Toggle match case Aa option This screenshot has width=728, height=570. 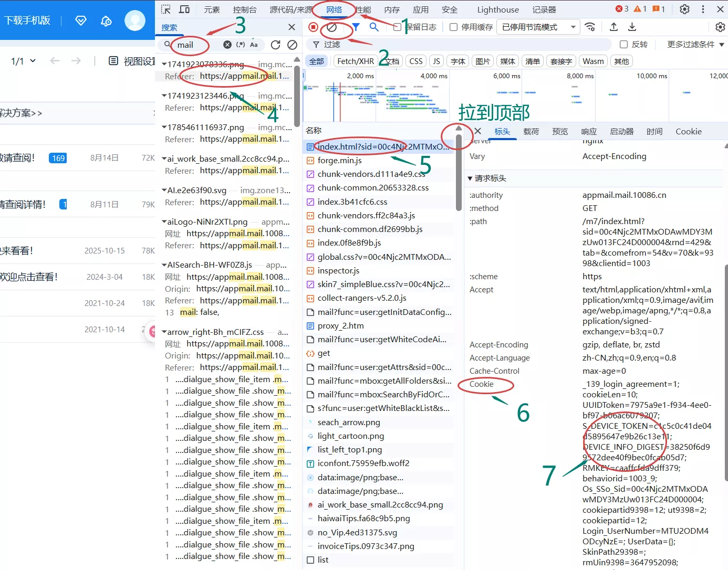(x=254, y=45)
